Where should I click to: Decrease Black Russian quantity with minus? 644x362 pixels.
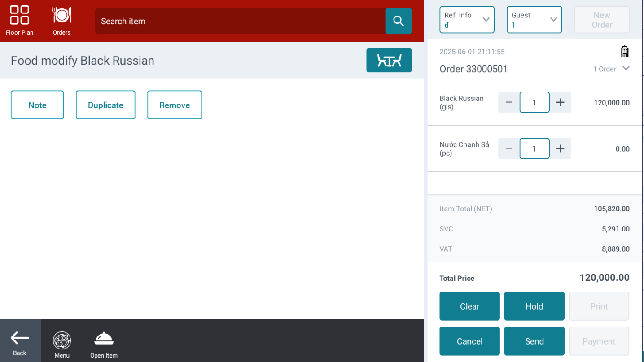pos(509,102)
